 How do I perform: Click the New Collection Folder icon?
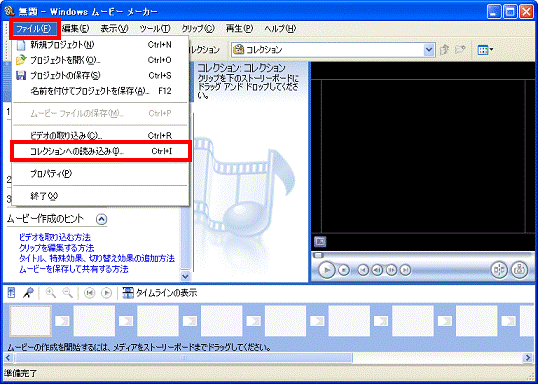460,50
